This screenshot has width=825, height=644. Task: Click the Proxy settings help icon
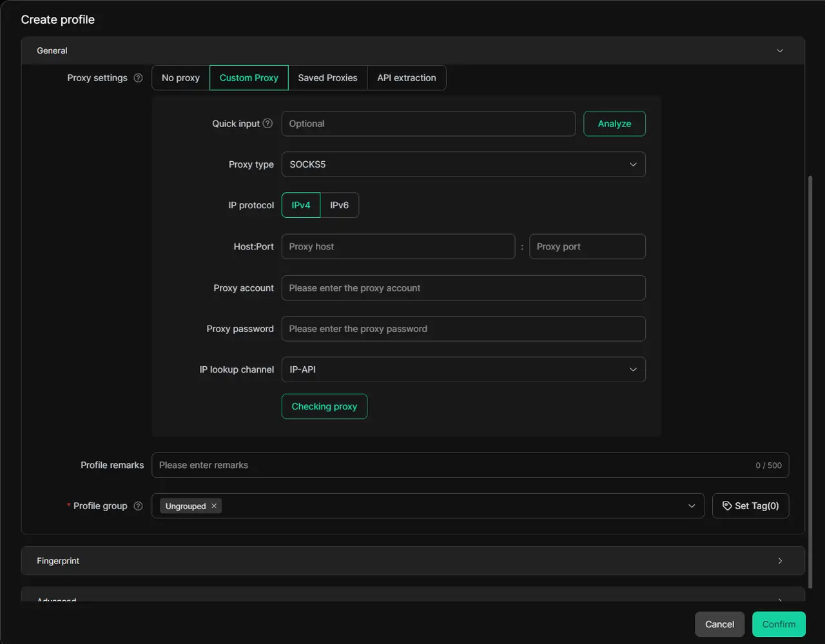138,78
